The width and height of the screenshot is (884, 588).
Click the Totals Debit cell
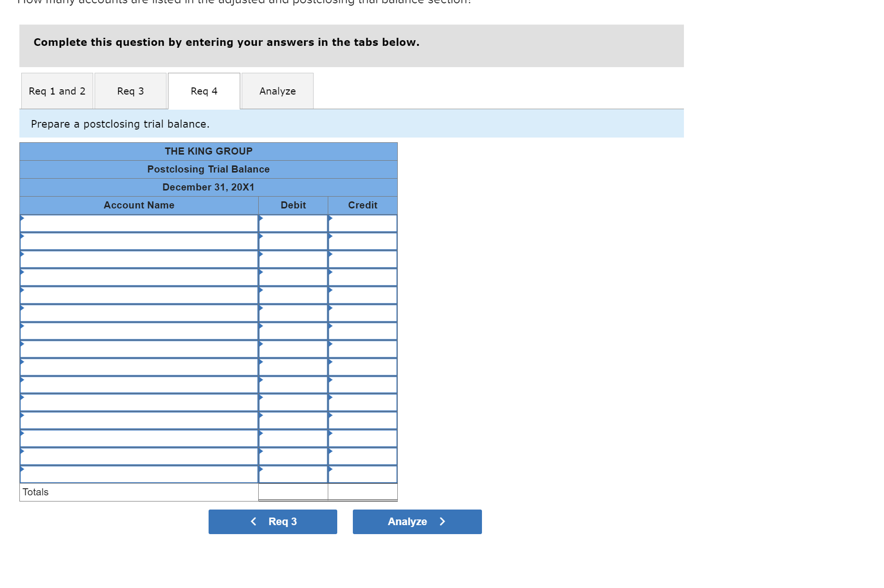(x=293, y=492)
